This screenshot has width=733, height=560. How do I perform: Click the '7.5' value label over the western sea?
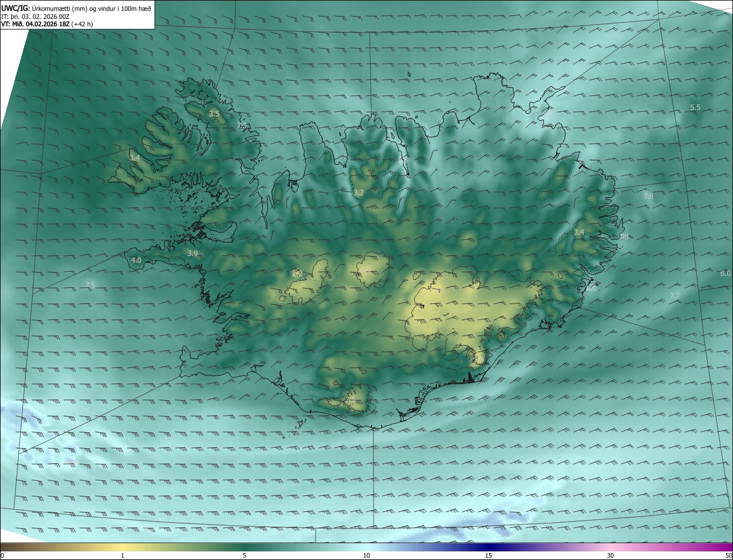[90, 285]
